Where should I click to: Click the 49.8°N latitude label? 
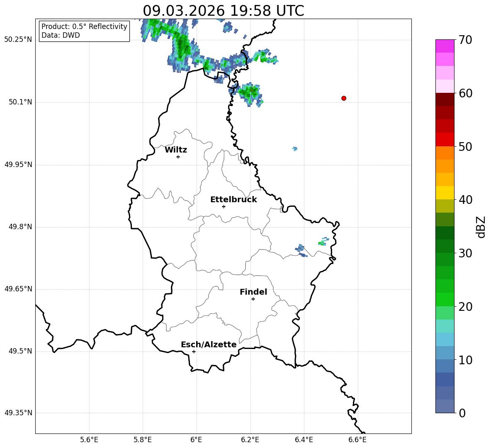coord(20,227)
